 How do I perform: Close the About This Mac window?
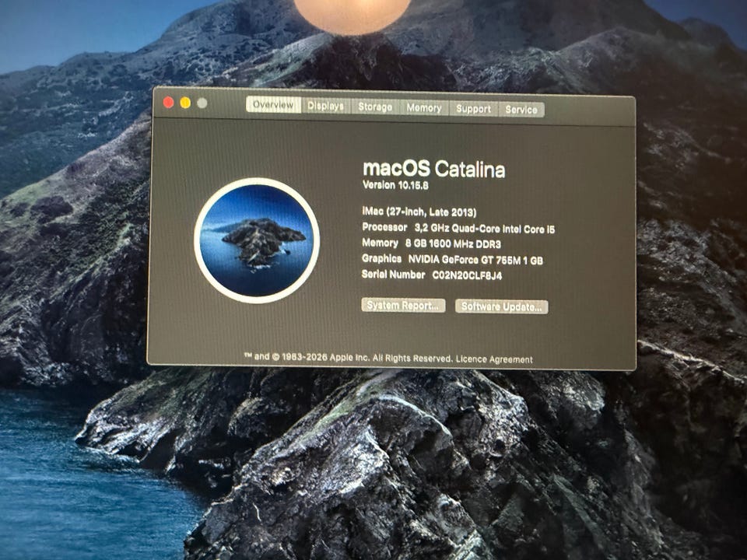point(168,103)
